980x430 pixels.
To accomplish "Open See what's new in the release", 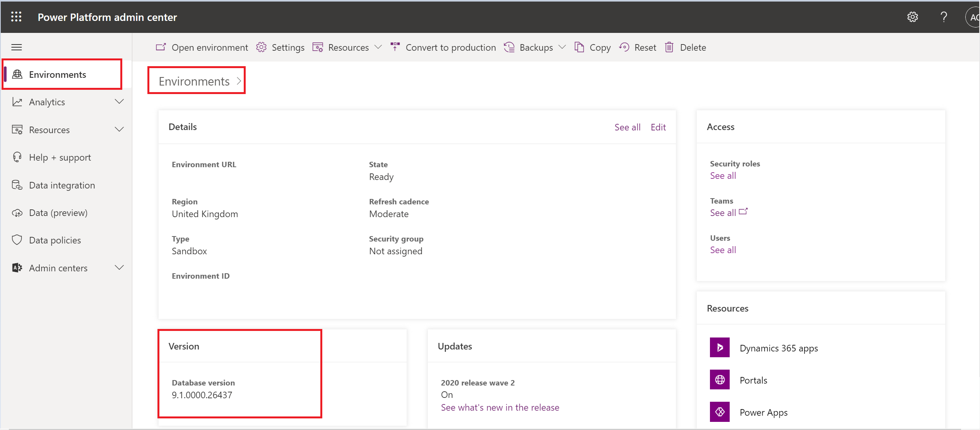I will click(x=500, y=407).
